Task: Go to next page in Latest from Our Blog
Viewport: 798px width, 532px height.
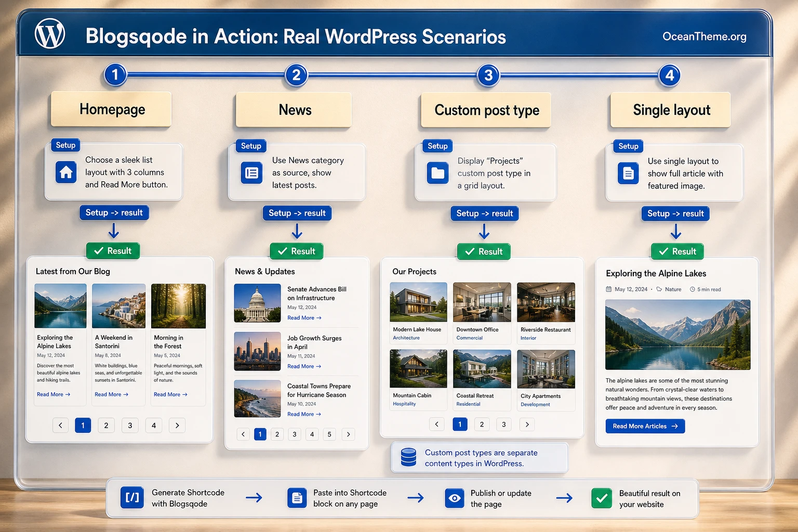Action: coord(177,425)
